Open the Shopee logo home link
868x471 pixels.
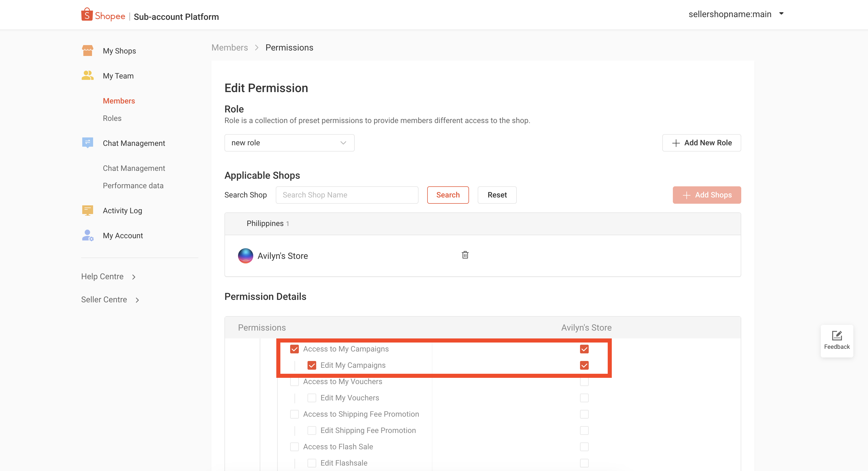click(x=103, y=14)
